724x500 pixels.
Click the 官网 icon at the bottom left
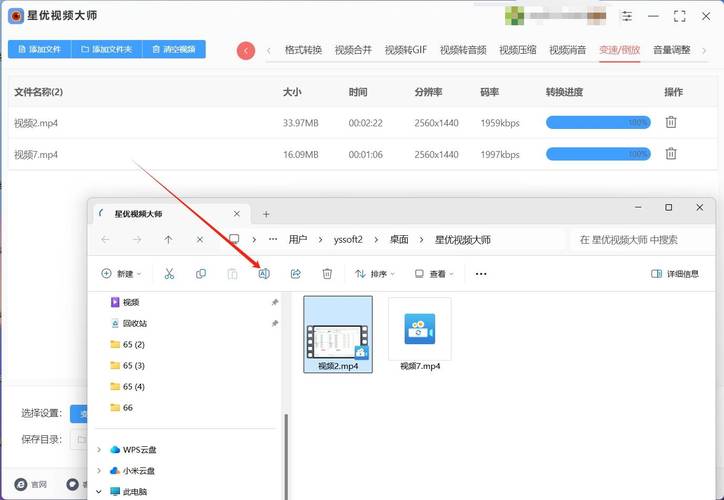[x=21, y=484]
